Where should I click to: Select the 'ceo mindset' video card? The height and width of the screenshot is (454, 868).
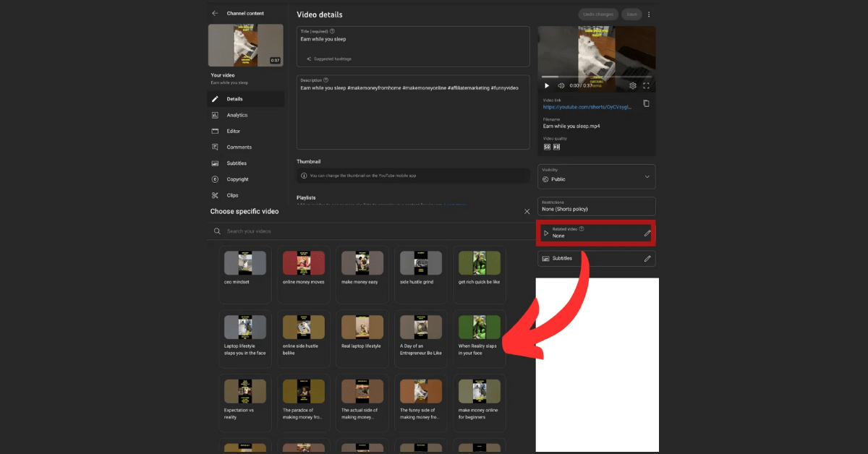[245, 275]
